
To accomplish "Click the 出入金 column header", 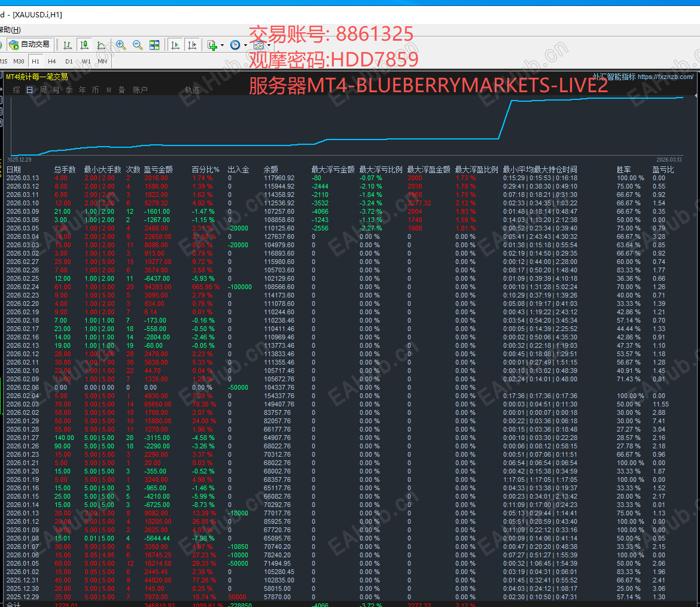I will click(238, 170).
